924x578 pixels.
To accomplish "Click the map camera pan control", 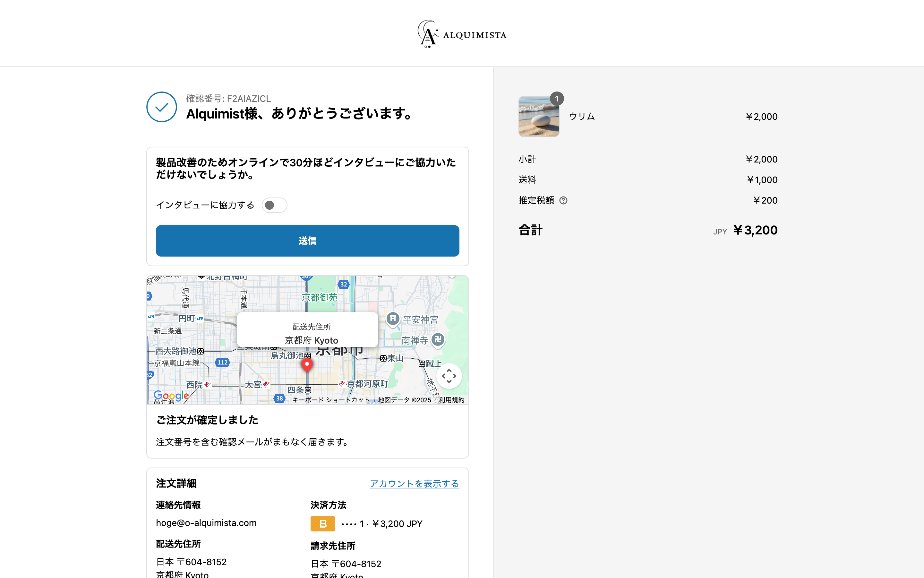I will tap(449, 376).
